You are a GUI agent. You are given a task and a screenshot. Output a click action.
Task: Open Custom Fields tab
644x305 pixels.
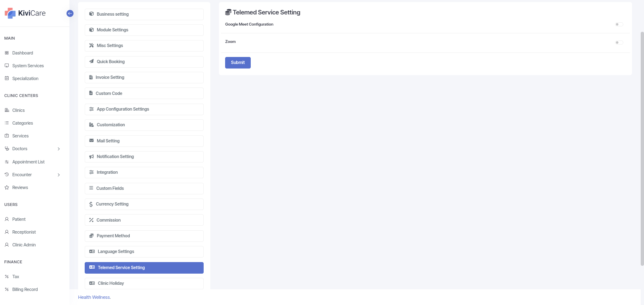pos(144,188)
